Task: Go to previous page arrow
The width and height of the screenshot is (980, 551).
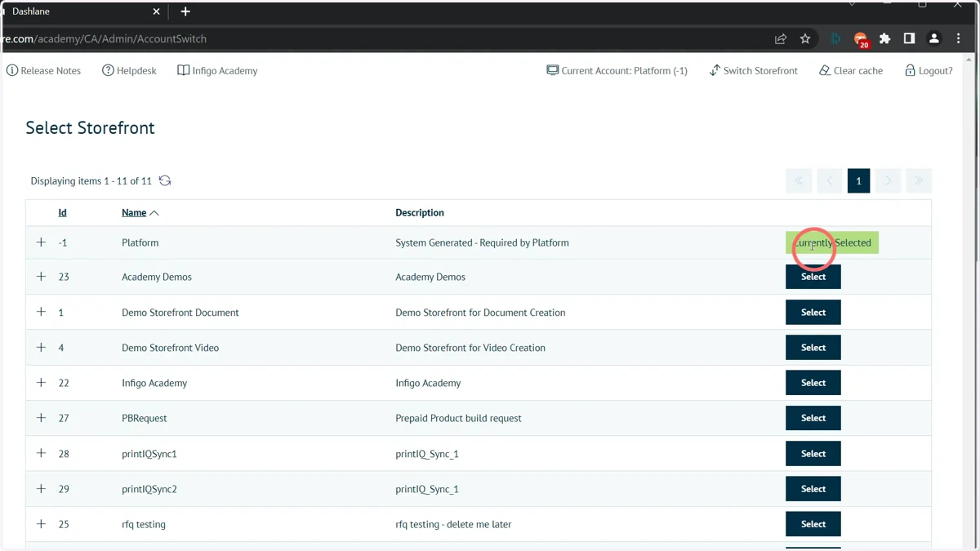Action: [829, 180]
